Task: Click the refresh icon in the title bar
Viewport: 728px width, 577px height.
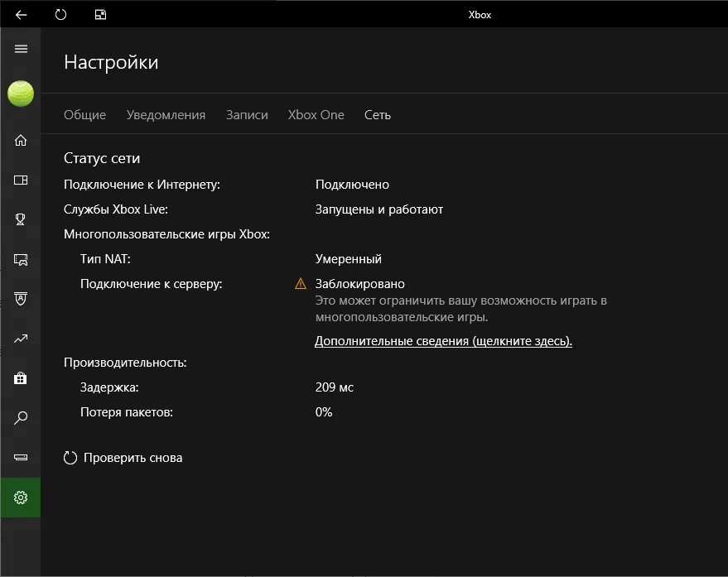Action: coord(60,14)
